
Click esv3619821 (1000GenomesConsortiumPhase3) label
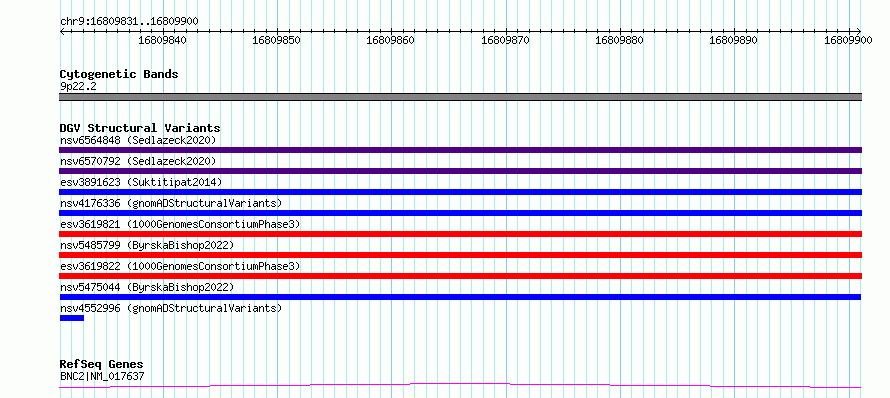coord(180,224)
